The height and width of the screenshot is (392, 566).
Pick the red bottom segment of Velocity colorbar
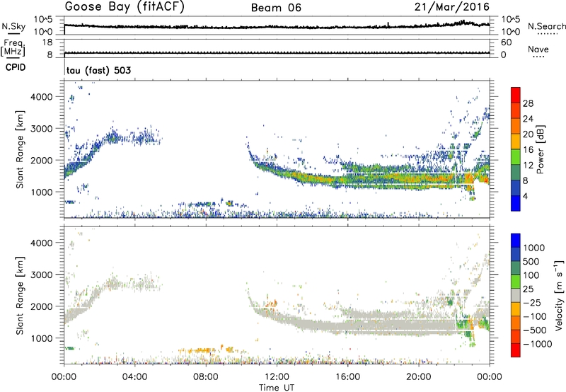pyautogui.click(x=516, y=350)
